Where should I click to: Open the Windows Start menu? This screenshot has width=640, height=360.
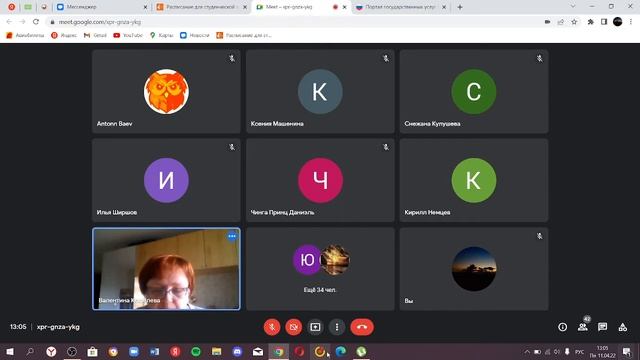10,351
